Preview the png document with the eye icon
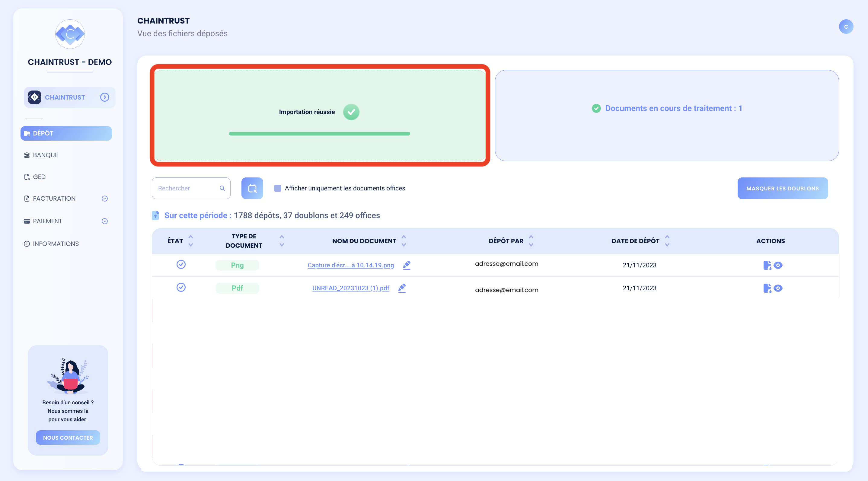The width and height of the screenshot is (868, 481). tap(778, 265)
